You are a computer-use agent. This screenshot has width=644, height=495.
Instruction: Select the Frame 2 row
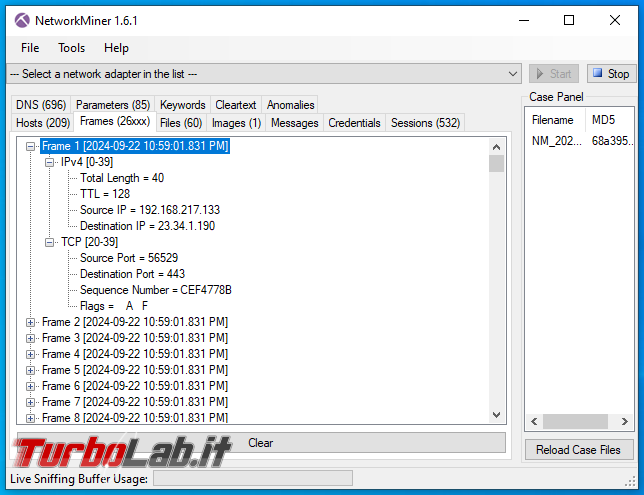click(135, 322)
